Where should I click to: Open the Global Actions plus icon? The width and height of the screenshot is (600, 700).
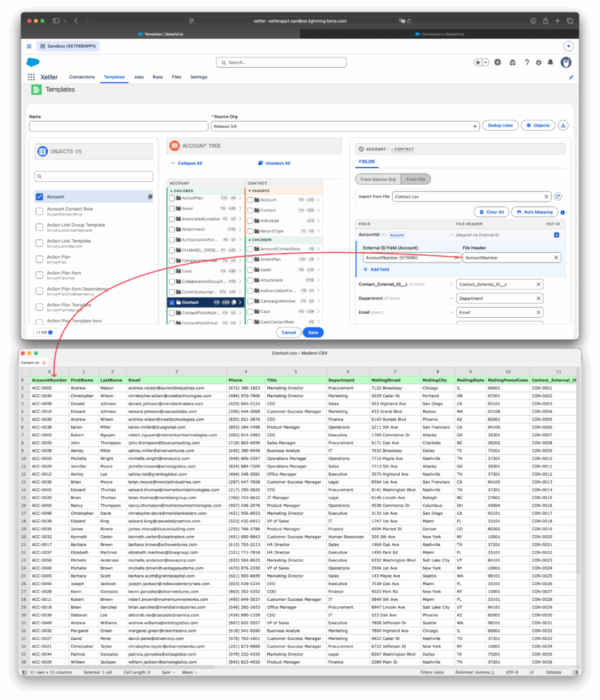click(x=497, y=62)
